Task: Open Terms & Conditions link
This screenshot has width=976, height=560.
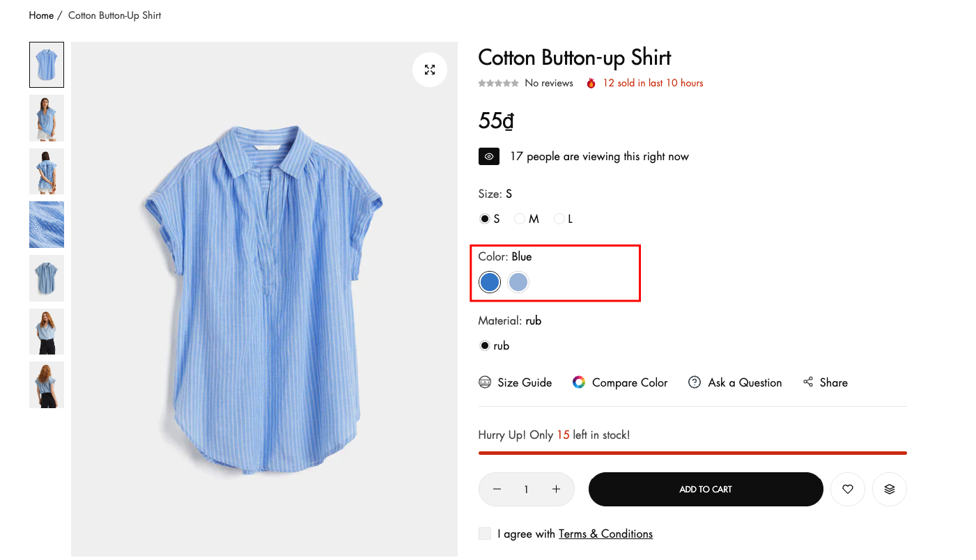Action: (x=605, y=534)
